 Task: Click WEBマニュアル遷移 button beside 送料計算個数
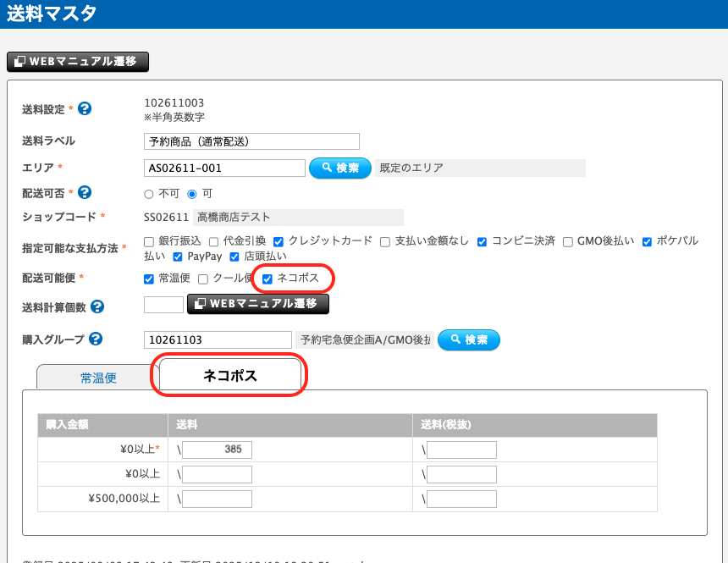[257, 304]
